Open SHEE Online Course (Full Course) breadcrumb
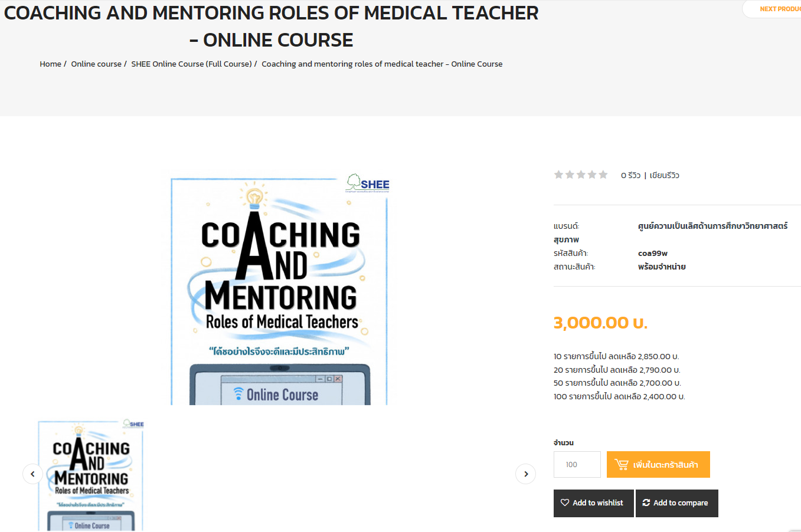 191,64
